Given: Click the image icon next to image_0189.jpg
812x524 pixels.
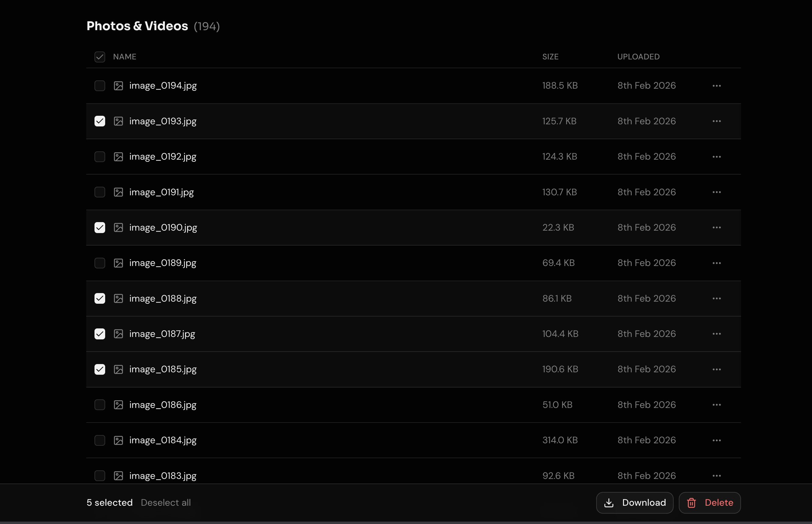Looking at the screenshot, I should click(118, 263).
